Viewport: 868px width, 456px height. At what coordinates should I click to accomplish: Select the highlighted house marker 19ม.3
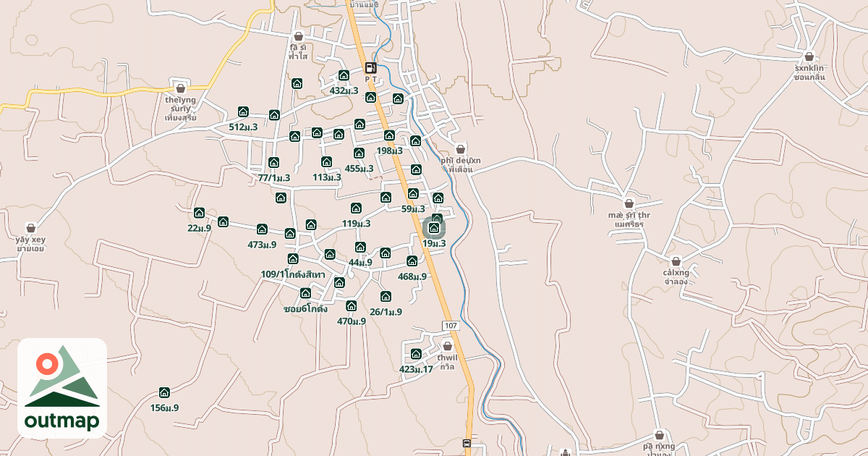click(x=434, y=228)
